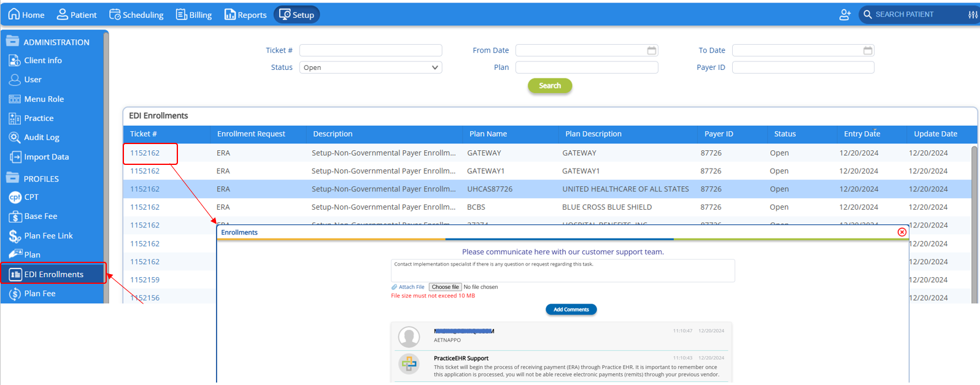Click the add patient icon
This screenshot has width=980, height=385.
coord(845,15)
